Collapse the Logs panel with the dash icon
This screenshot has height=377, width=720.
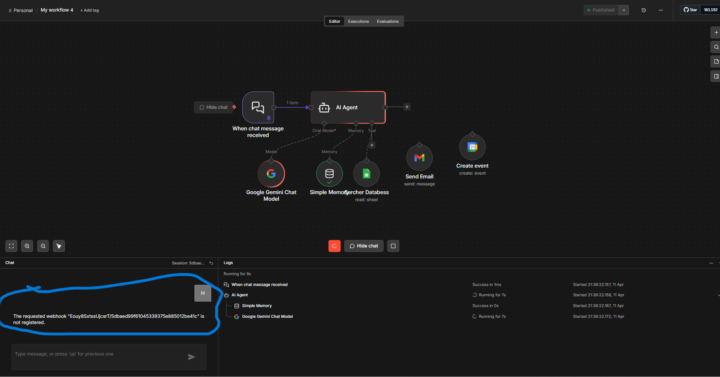pyautogui.click(x=711, y=263)
